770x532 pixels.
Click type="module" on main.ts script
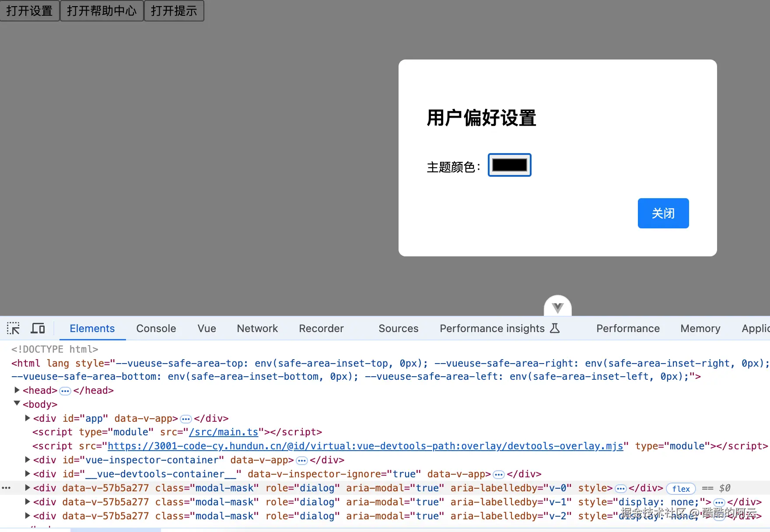click(116, 432)
